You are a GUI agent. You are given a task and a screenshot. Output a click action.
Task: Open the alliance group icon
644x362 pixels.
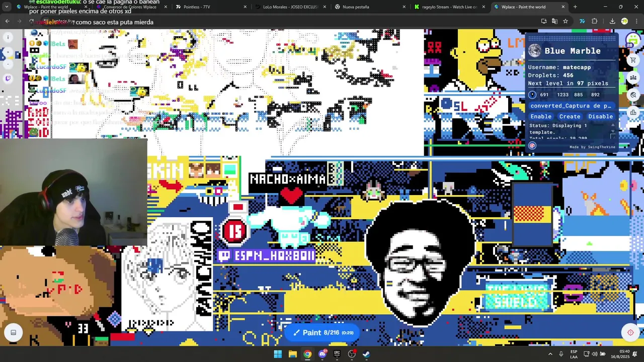(633, 77)
